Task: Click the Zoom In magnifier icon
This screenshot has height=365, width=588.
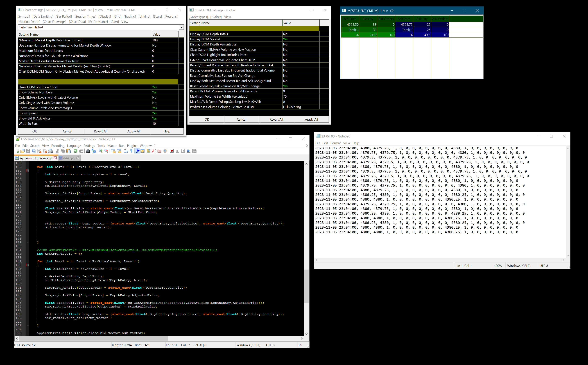Action: (101, 151)
